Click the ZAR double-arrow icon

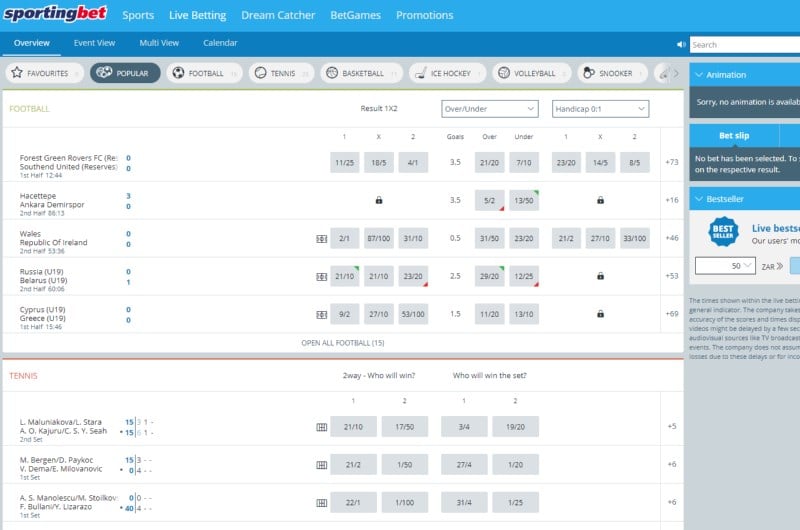point(779,266)
